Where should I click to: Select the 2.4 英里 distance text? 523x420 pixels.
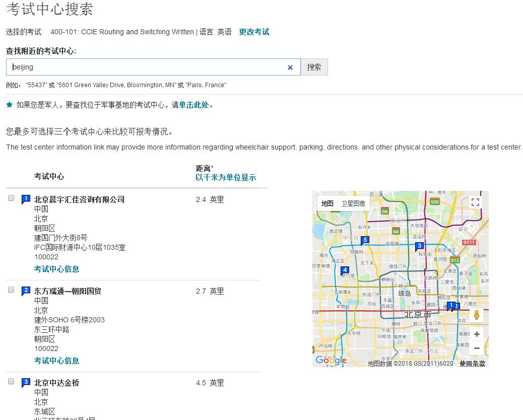coord(210,199)
